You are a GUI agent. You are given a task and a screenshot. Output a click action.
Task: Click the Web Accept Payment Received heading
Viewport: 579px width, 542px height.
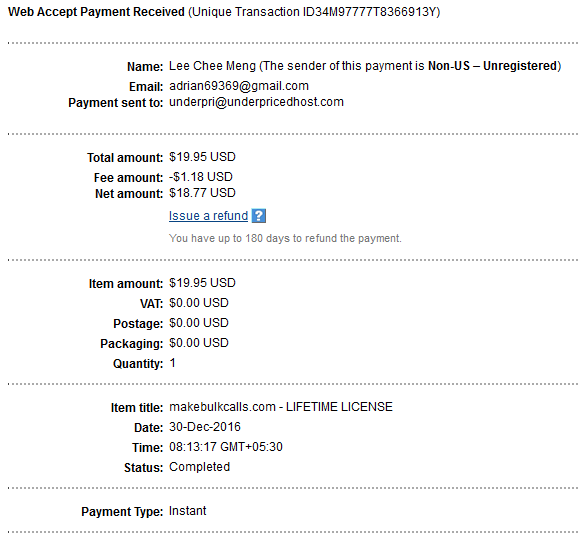[x=96, y=12]
